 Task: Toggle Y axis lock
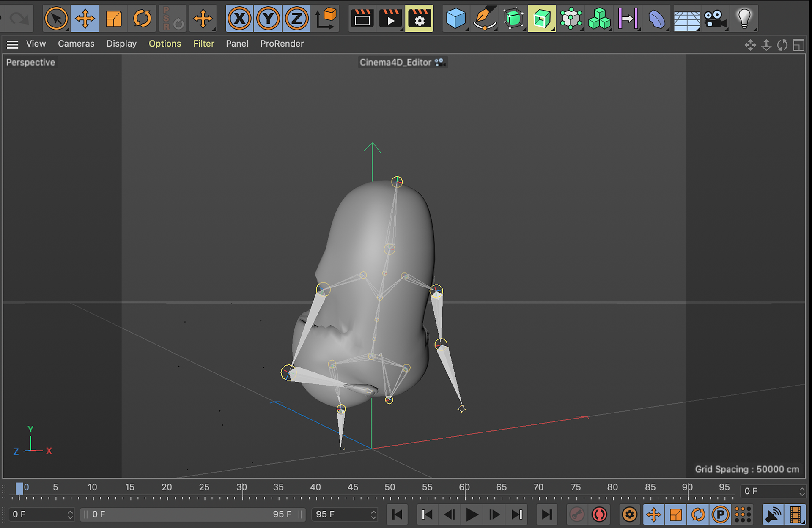tap(268, 19)
